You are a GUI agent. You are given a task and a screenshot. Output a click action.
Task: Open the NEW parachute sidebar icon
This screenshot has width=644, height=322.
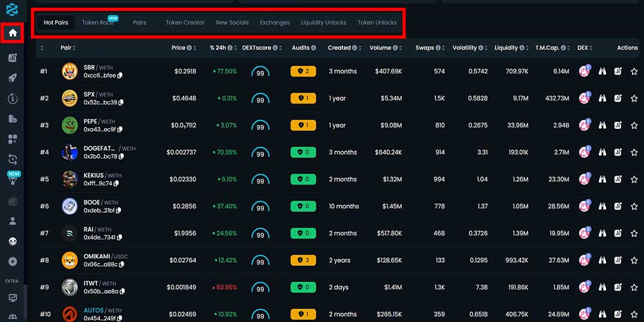14,178
